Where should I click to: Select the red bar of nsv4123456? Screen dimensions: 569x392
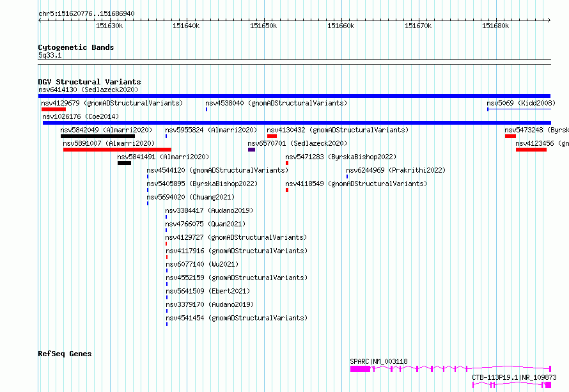[531, 150]
